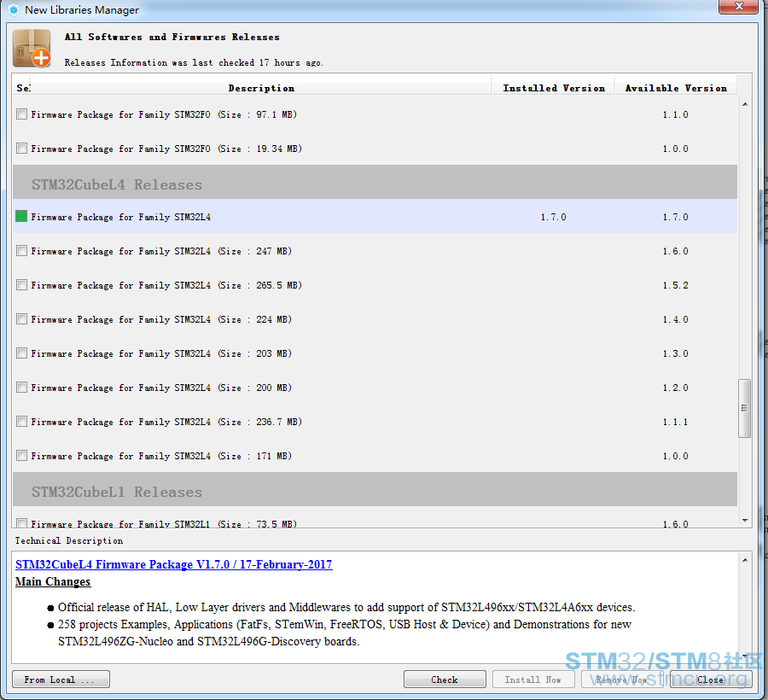This screenshot has height=700, width=768.
Task: Click the Install Now button
Action: [532, 680]
